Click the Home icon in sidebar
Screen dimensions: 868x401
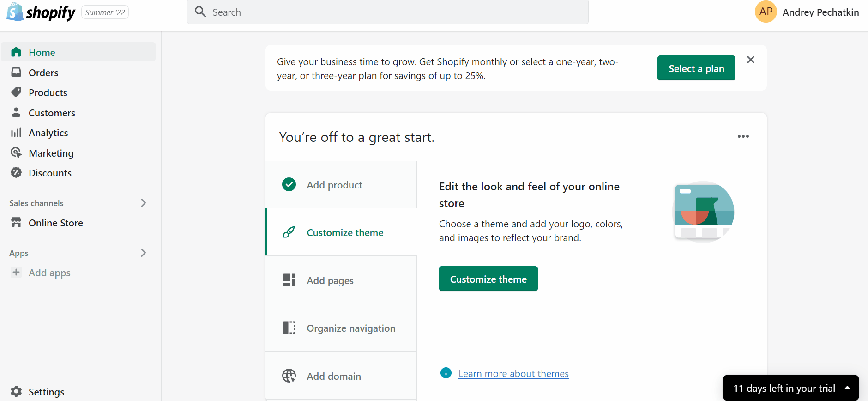click(16, 52)
